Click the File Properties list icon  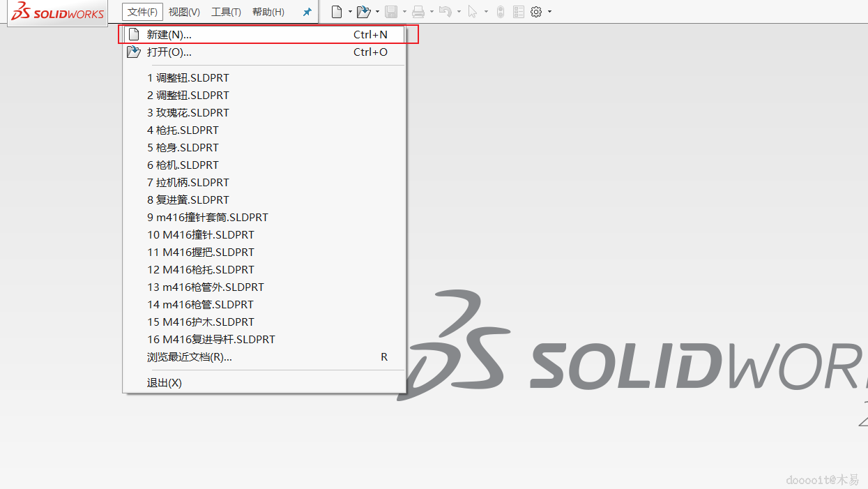[519, 12]
